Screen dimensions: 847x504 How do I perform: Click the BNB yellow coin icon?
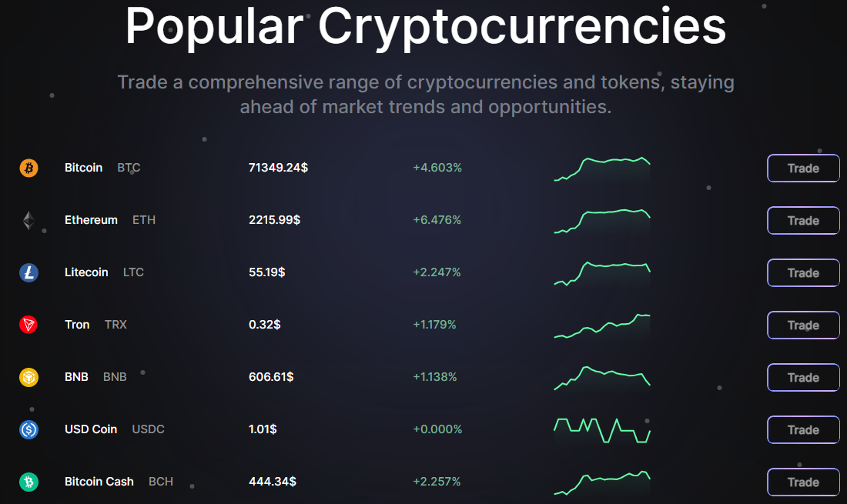(x=28, y=377)
